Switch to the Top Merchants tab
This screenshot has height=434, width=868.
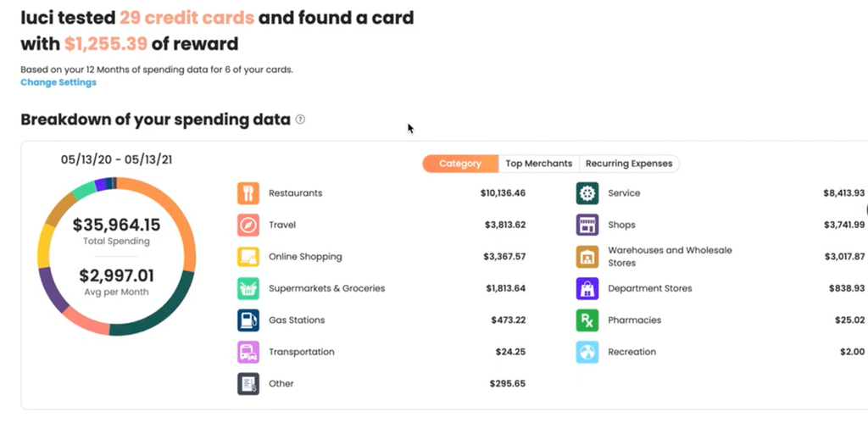point(538,164)
